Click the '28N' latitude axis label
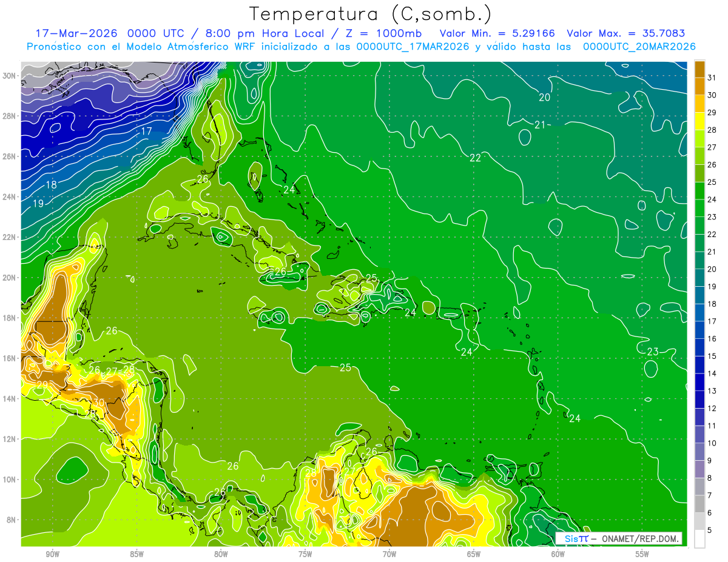728x562 pixels. (x=9, y=116)
